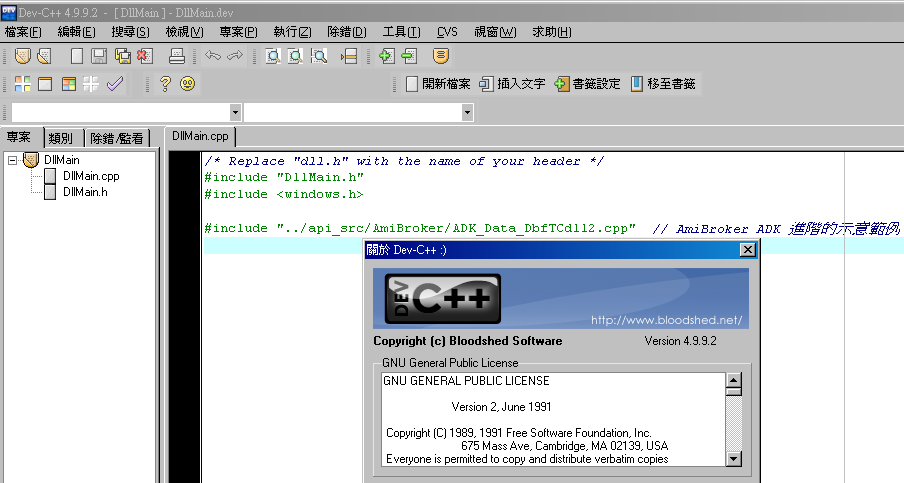This screenshot has height=483, width=904.
Task: Click the bloodshed.net link in About banner
Action: point(666,320)
